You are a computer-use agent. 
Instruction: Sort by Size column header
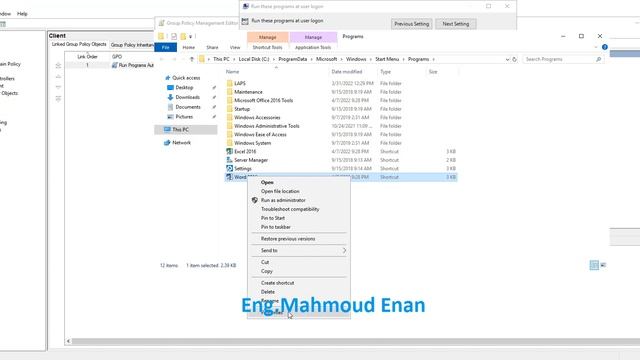point(433,72)
